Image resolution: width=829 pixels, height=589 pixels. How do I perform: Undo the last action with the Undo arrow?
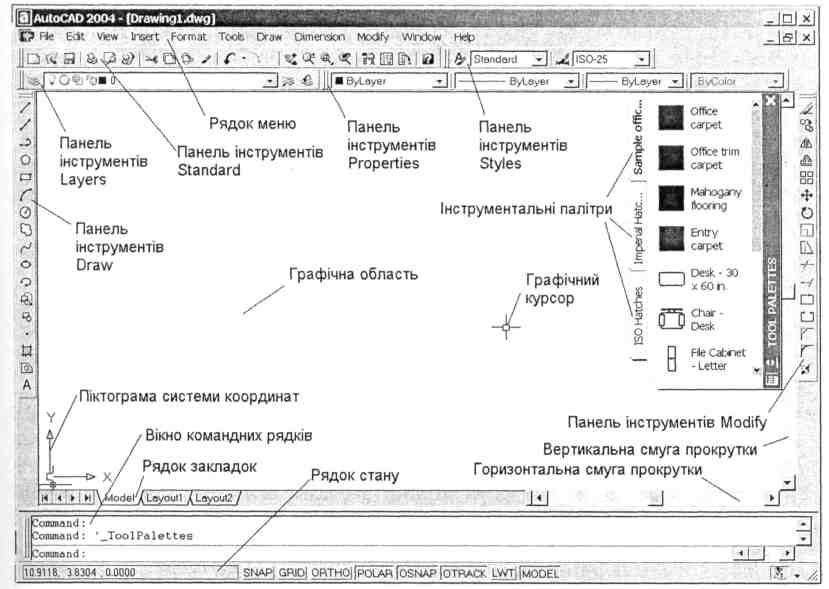tap(229, 59)
